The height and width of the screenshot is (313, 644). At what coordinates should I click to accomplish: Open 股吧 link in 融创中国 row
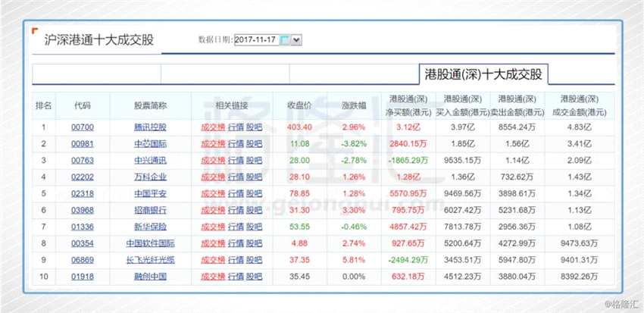(x=254, y=277)
